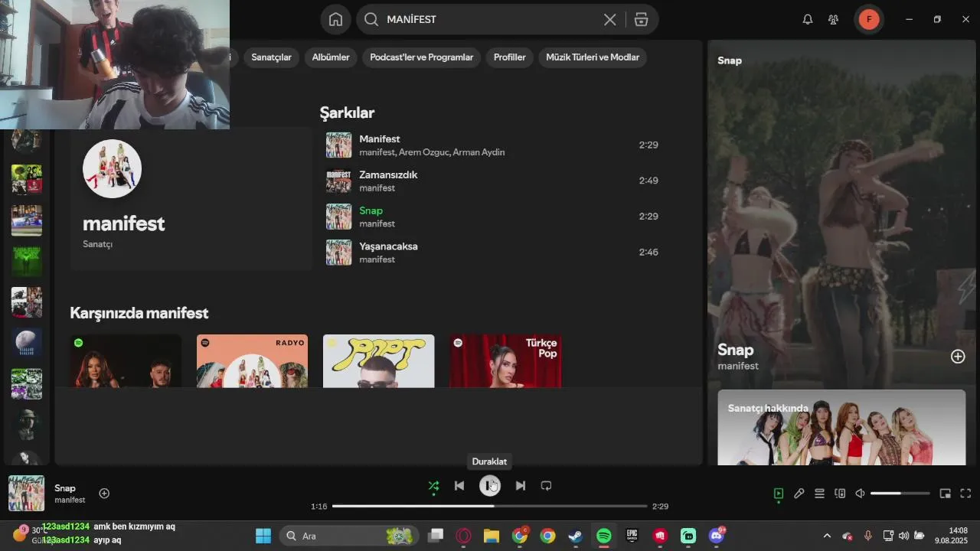Screen dimensions: 980x551
Task: Clear the MANİFEST search text
Action: [609, 20]
